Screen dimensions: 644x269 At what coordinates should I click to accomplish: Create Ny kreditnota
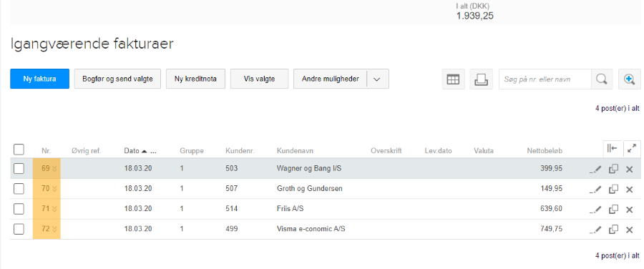pos(195,79)
